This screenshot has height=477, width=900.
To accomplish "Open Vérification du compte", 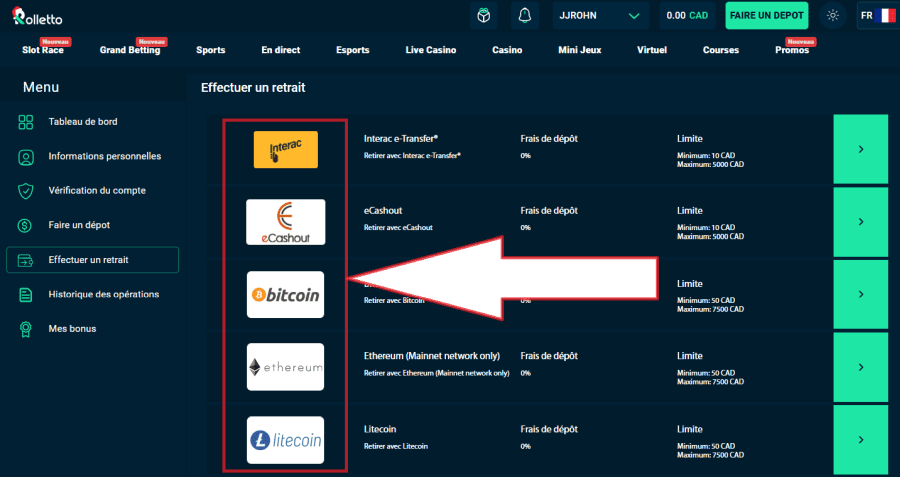I will [97, 191].
